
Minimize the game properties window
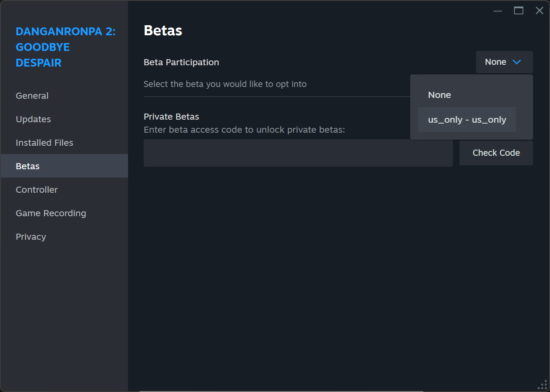coord(497,11)
